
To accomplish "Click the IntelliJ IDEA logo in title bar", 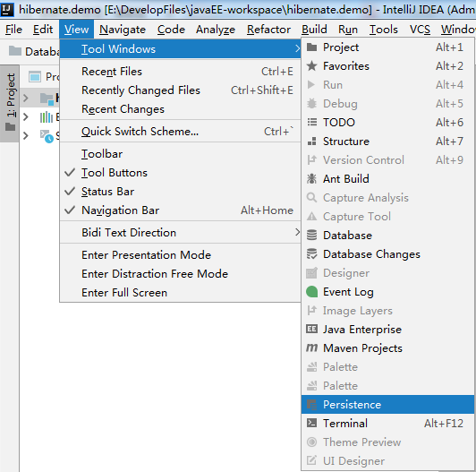I will pyautogui.click(x=6, y=10).
